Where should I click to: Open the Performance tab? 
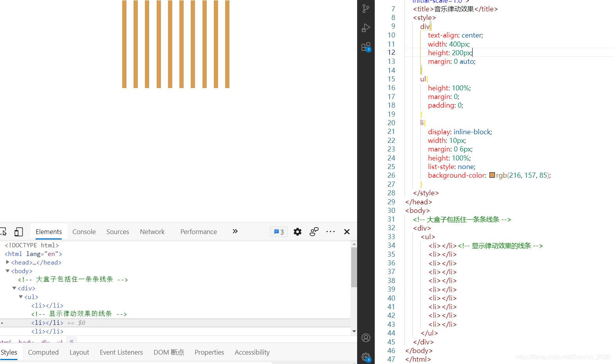199,232
